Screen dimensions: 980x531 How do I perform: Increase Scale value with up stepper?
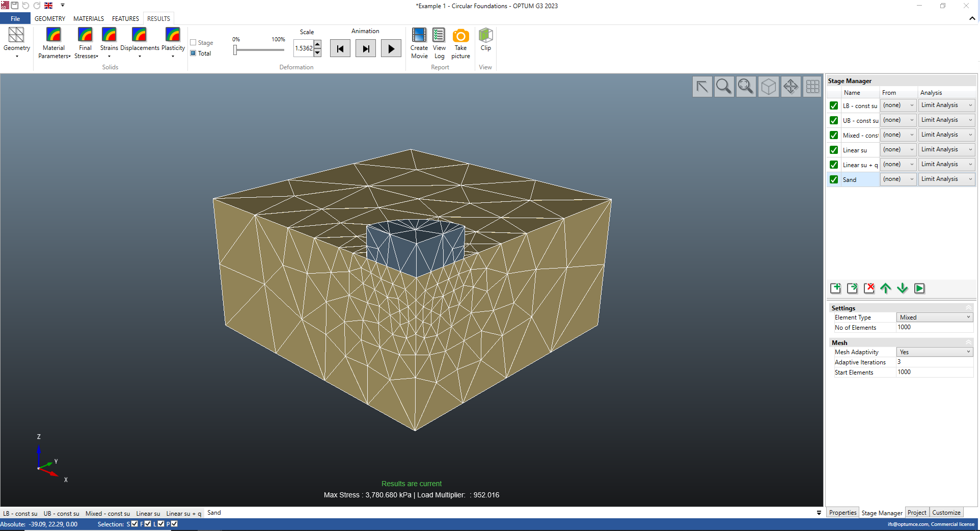[317, 45]
